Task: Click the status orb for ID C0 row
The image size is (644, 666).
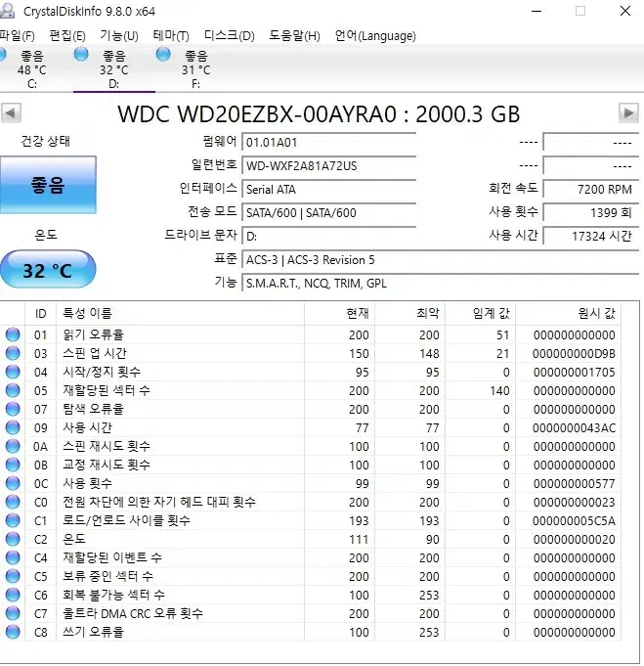Action: [x=13, y=502]
